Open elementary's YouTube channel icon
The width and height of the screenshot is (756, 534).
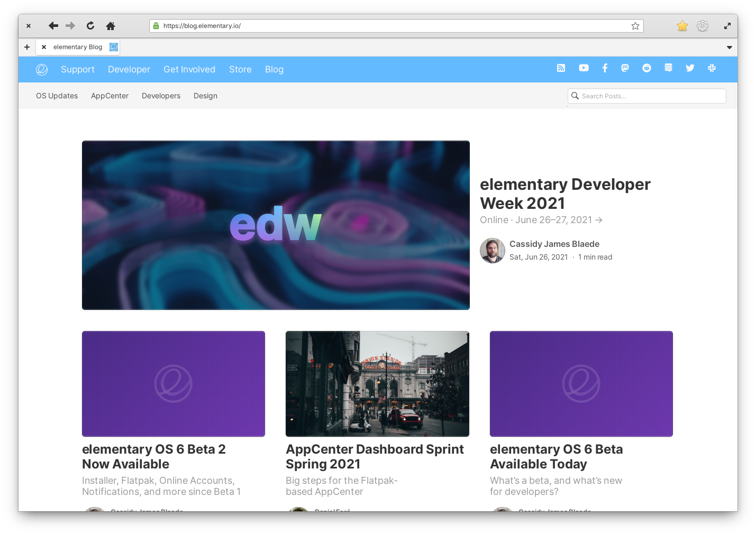tap(584, 68)
